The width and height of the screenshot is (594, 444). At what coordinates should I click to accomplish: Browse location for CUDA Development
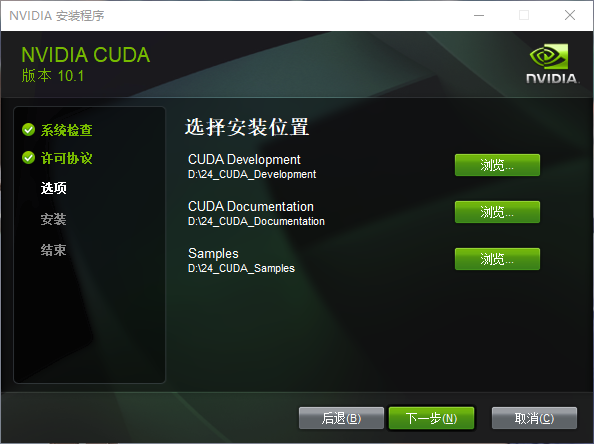497,165
